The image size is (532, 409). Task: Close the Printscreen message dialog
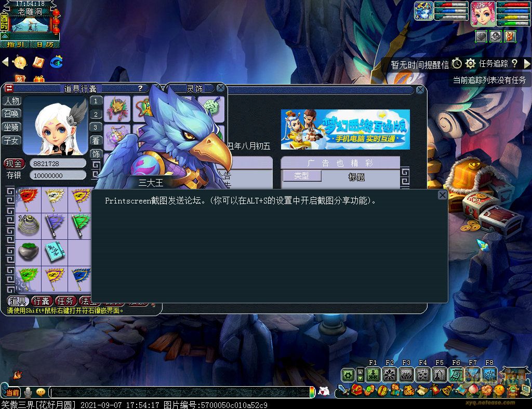443,195
